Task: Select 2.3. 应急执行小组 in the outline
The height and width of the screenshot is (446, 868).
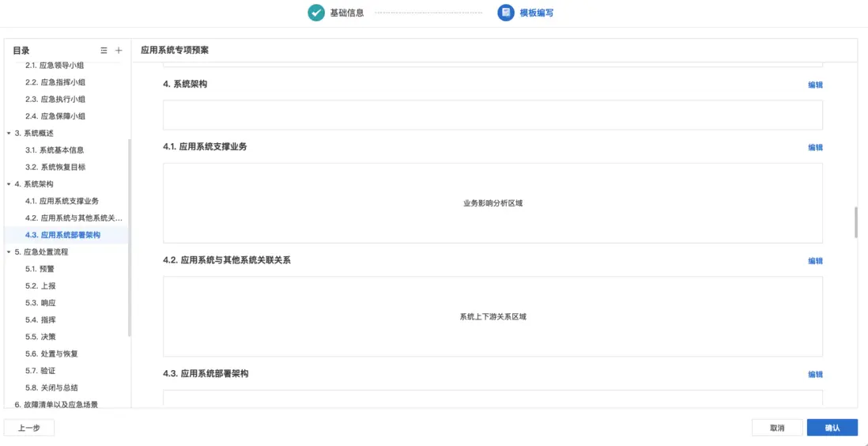Action: [55, 99]
